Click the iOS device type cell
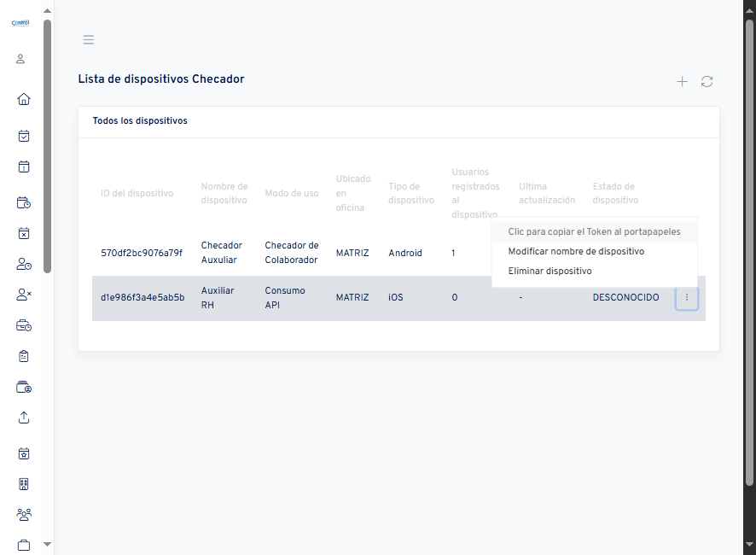 click(x=395, y=297)
